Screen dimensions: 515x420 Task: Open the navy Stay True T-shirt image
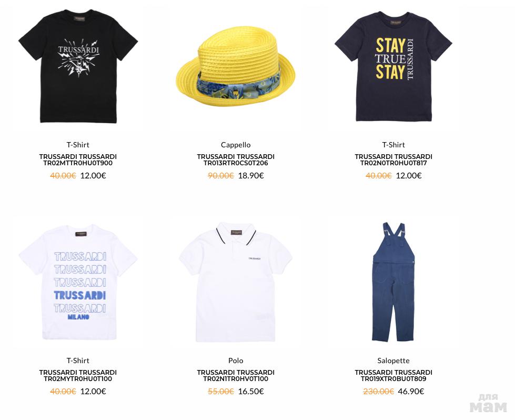(x=393, y=66)
